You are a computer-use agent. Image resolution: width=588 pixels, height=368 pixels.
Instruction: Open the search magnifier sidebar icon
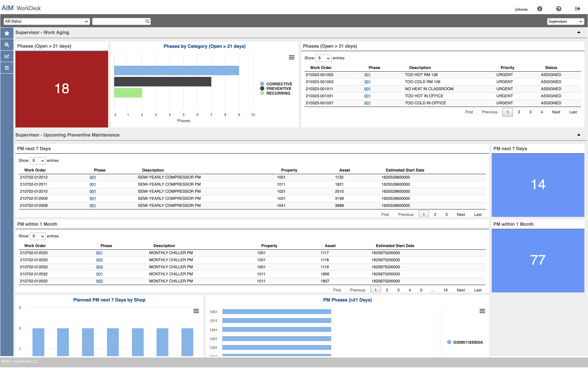(7, 45)
